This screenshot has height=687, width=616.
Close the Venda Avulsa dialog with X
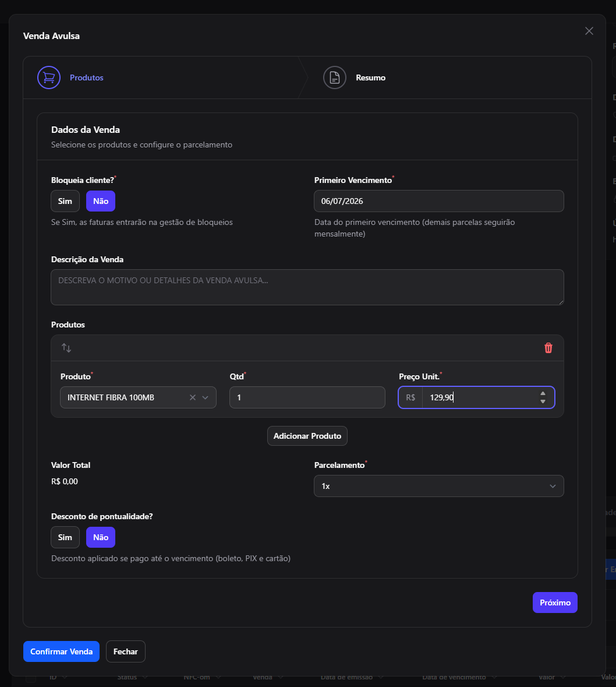pos(589,31)
